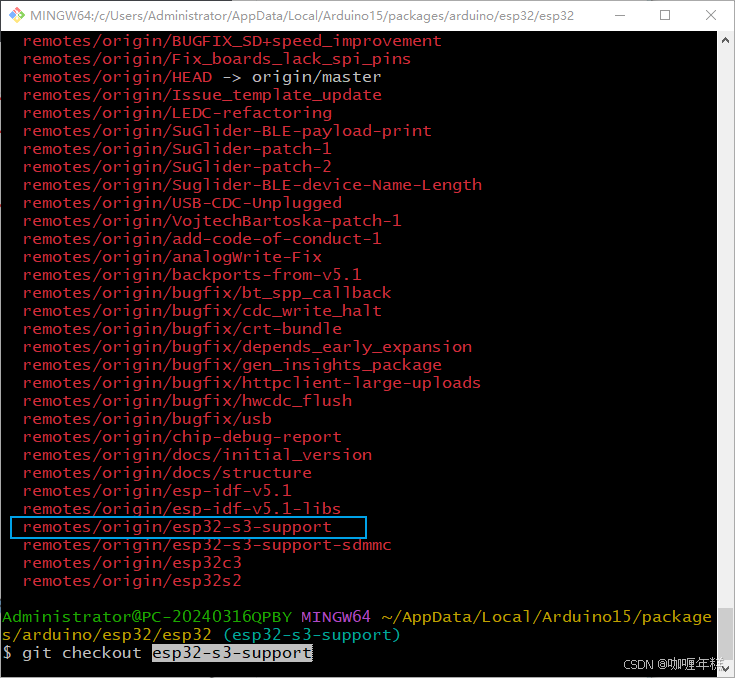Click line remotes/origin/docs/initial_version
735x678 pixels.
[x=197, y=455]
